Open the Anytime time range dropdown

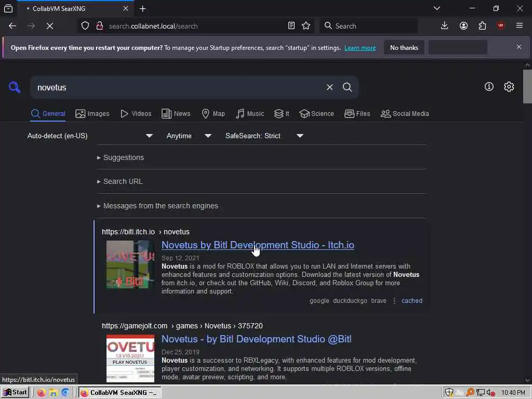189,136
